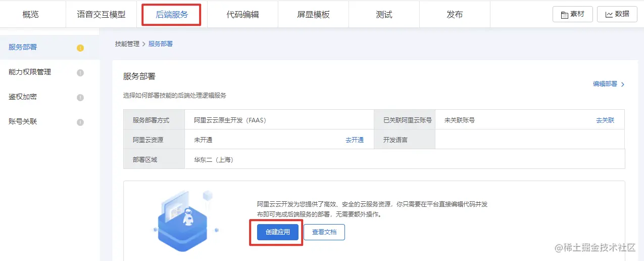Click the 部署区域 label cell

coord(154,160)
